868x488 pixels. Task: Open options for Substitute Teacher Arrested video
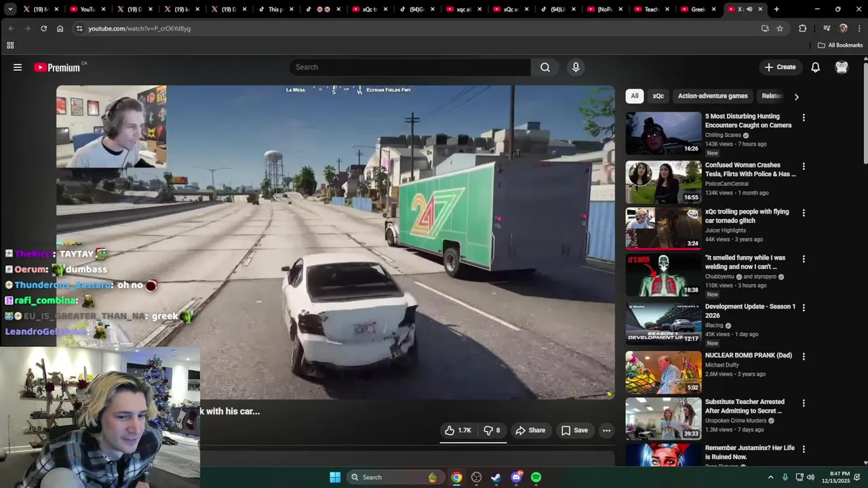click(x=804, y=403)
